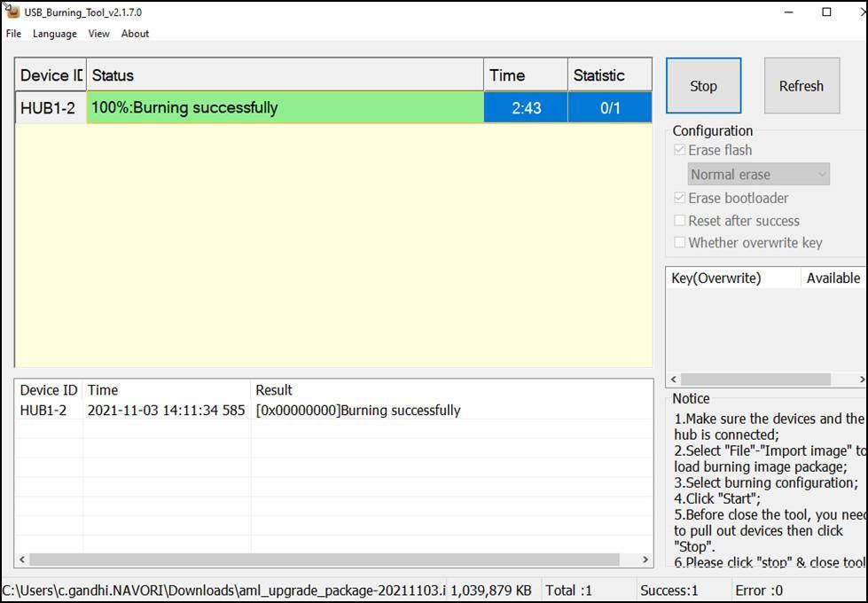Open the Normal erase dropdown
868x603 pixels.
coord(758,175)
